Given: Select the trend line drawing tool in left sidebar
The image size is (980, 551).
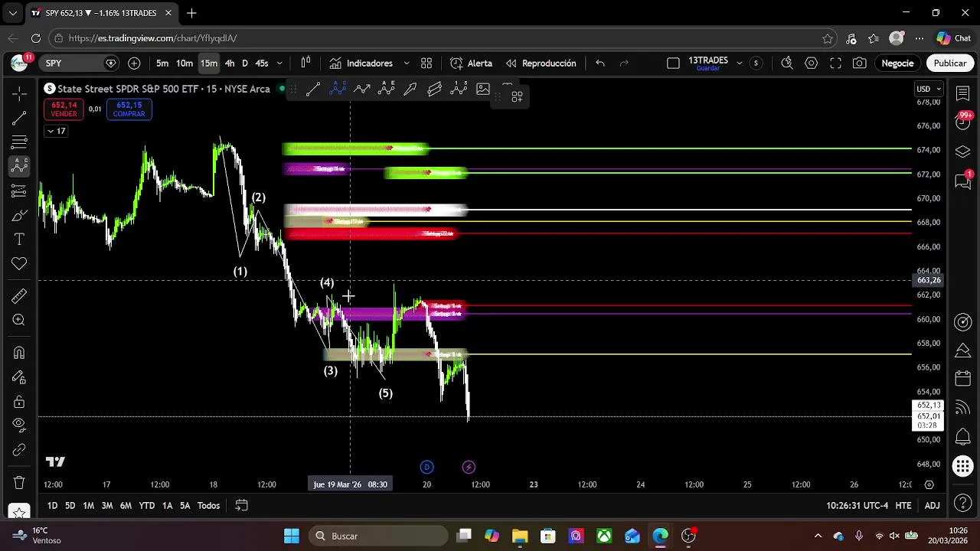Looking at the screenshot, I should [19, 118].
